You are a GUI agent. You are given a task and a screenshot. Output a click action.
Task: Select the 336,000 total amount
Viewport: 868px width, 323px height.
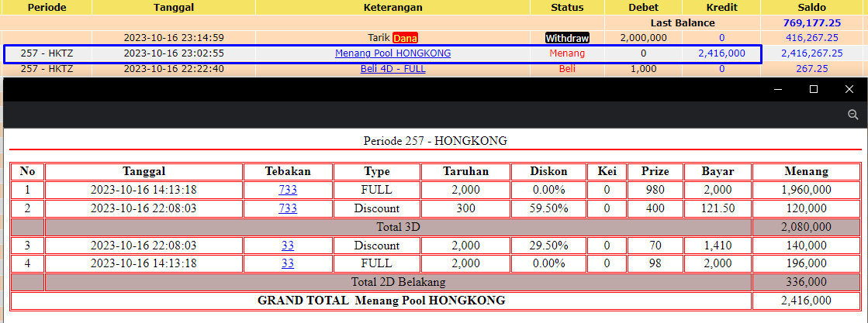click(x=806, y=282)
